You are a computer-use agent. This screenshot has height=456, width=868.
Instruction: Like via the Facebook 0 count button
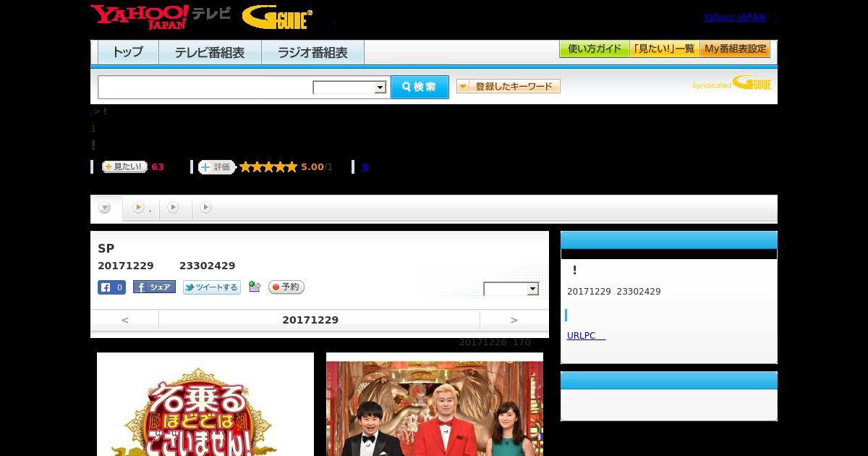point(112,287)
